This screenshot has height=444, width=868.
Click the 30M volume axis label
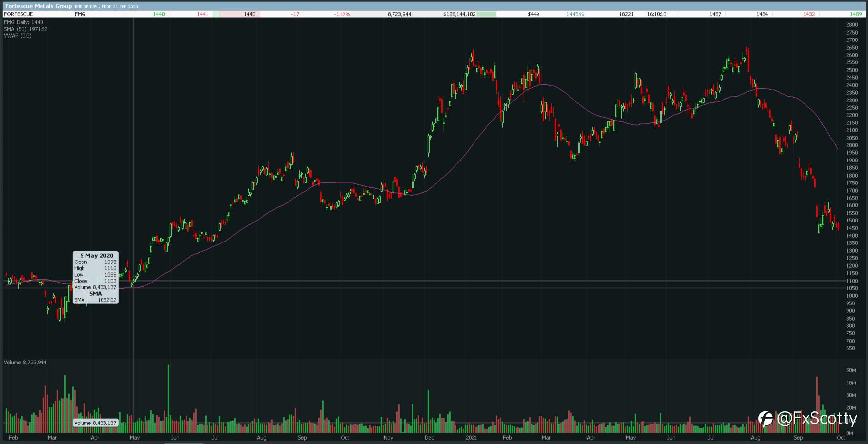851,395
